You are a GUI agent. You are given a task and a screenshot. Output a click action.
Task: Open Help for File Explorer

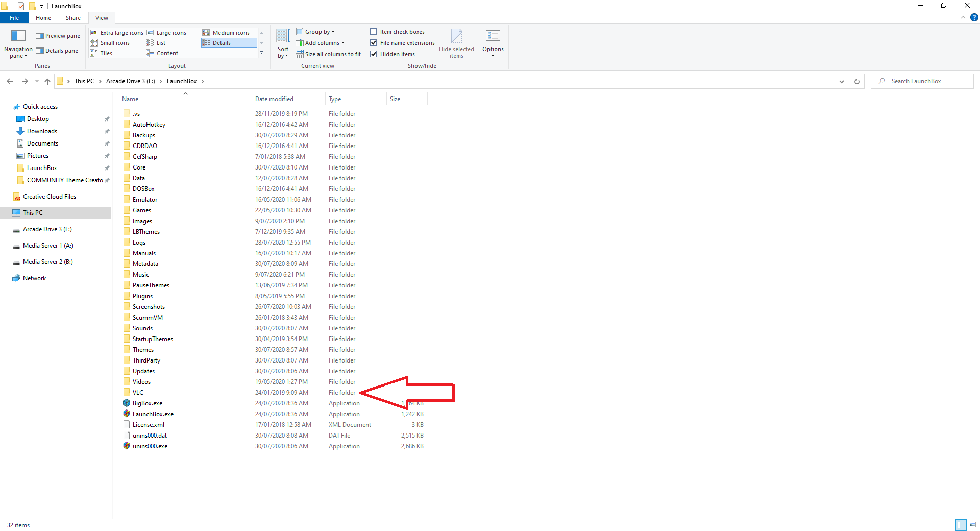coord(974,17)
